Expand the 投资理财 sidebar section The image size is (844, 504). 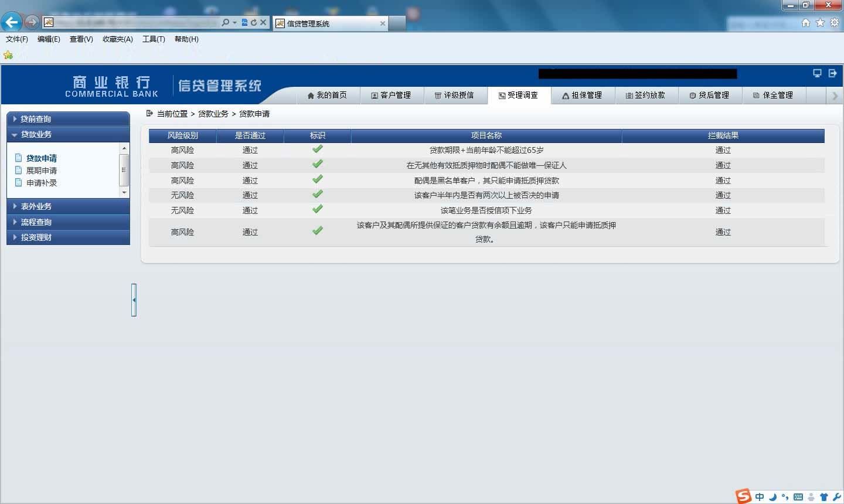68,237
